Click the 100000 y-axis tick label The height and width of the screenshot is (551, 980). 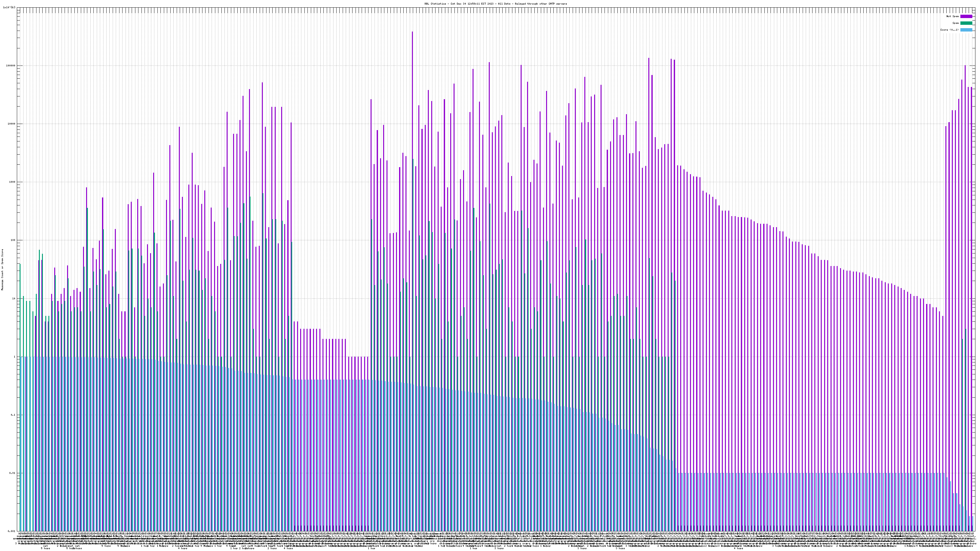(11, 66)
